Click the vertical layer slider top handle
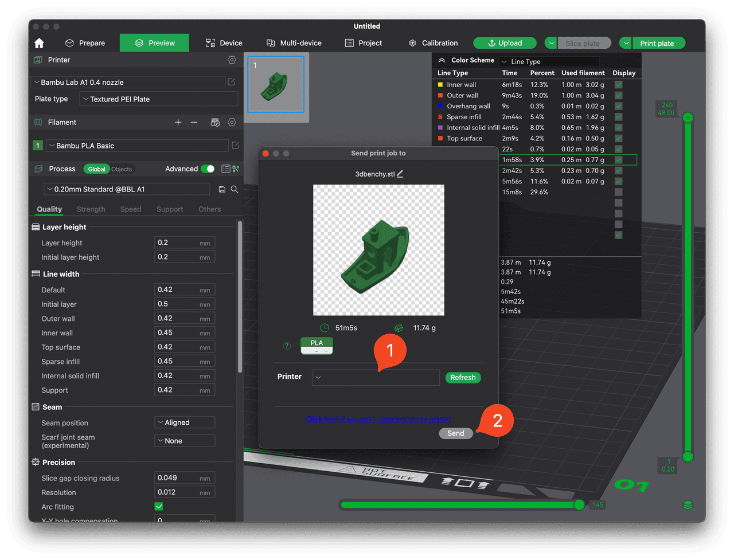The width and height of the screenshot is (734, 560). pyautogui.click(x=688, y=118)
